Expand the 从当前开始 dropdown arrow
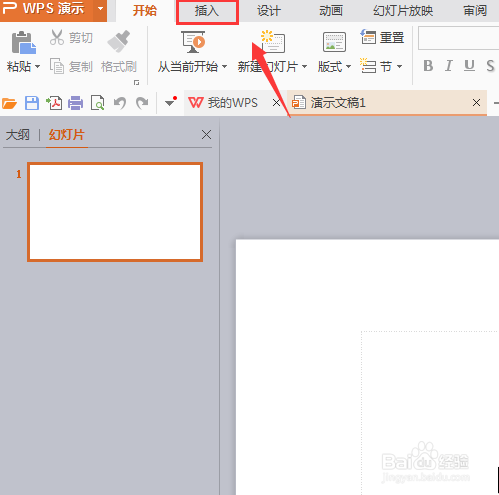Image resolution: width=499 pixels, height=495 pixels. 224,67
